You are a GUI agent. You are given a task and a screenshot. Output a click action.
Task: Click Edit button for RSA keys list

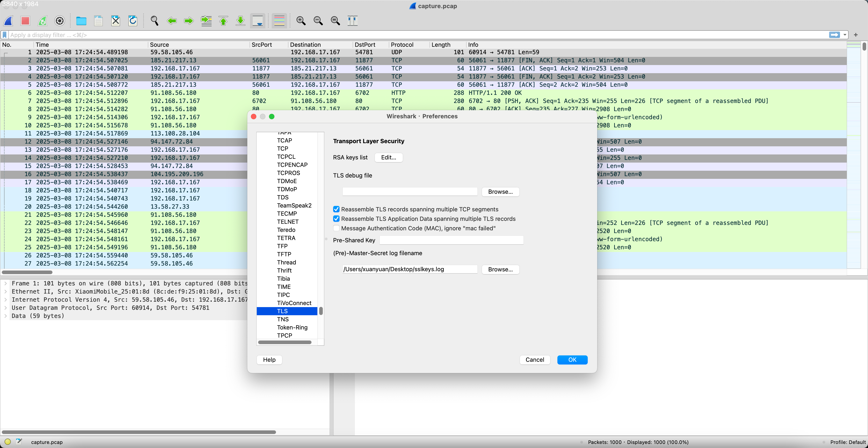tap(388, 157)
